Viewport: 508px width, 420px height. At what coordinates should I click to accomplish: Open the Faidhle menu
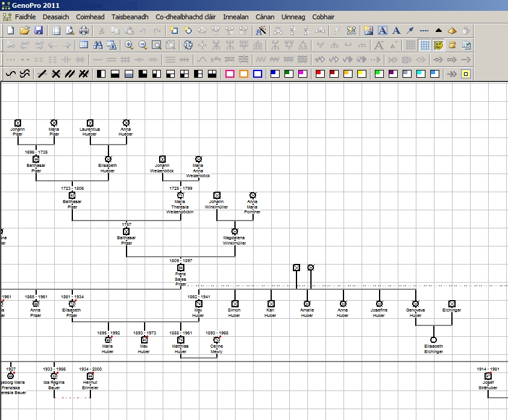coord(25,17)
